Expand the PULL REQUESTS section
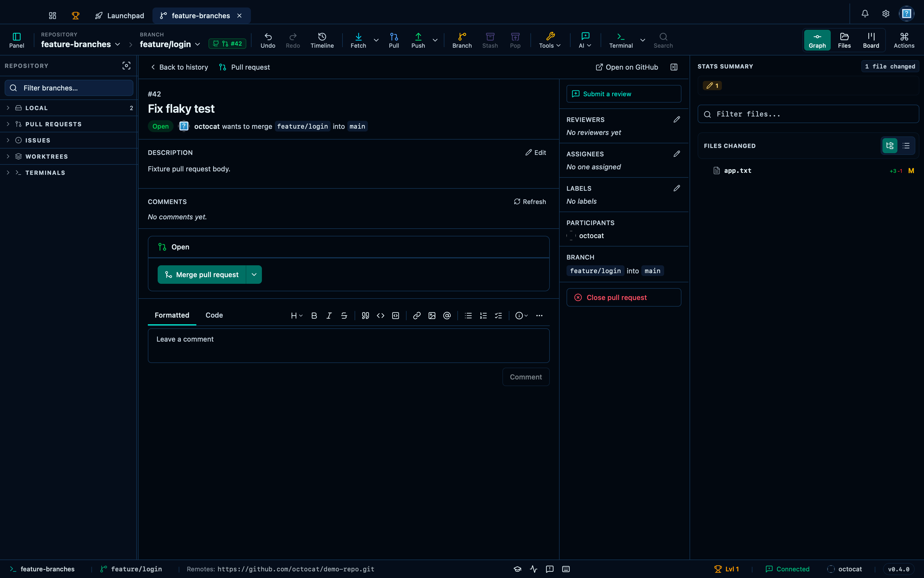This screenshot has height=578, width=924. click(x=69, y=124)
